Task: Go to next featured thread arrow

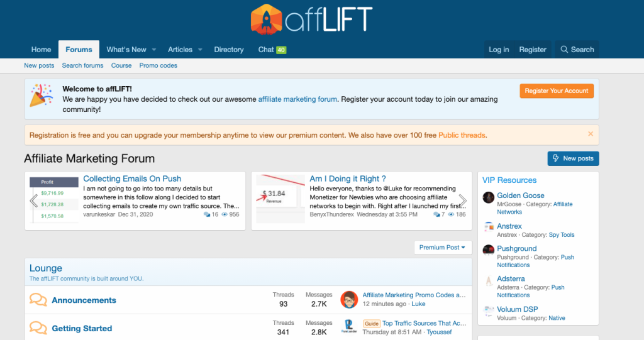Action: coord(462,200)
